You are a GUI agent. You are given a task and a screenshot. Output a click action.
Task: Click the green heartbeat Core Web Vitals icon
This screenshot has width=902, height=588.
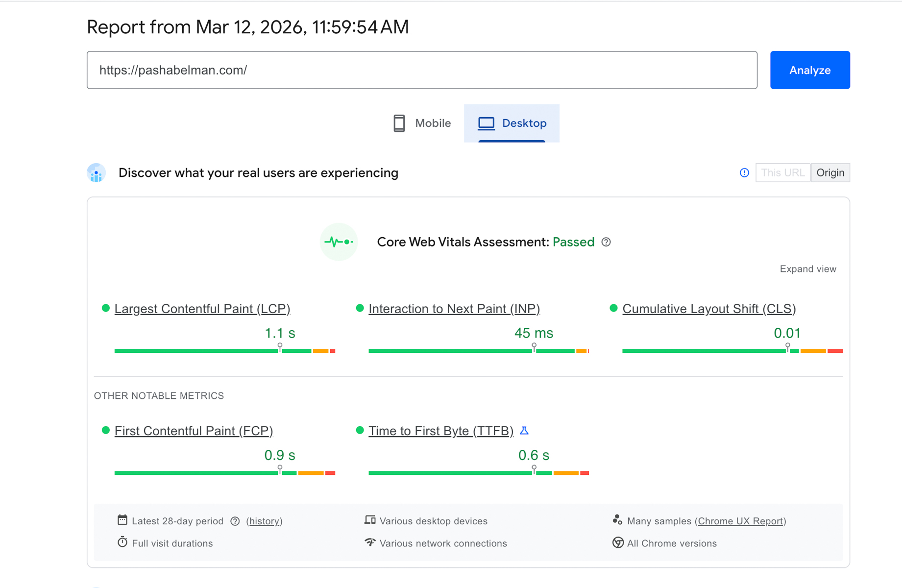coord(339,242)
